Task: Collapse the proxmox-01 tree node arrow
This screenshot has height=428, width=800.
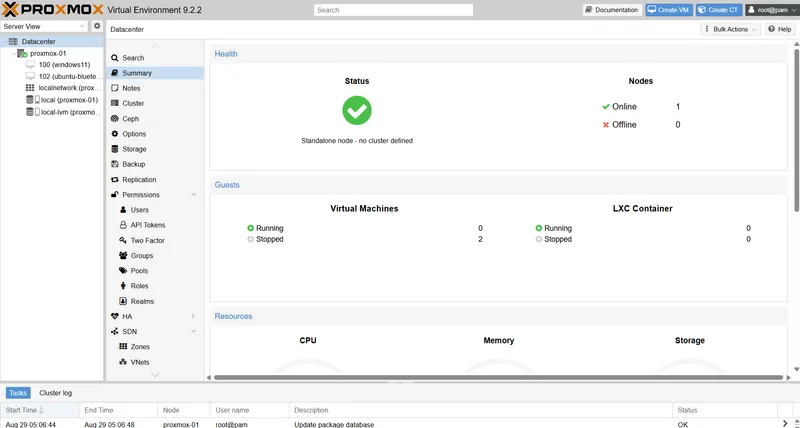Action: pos(13,53)
